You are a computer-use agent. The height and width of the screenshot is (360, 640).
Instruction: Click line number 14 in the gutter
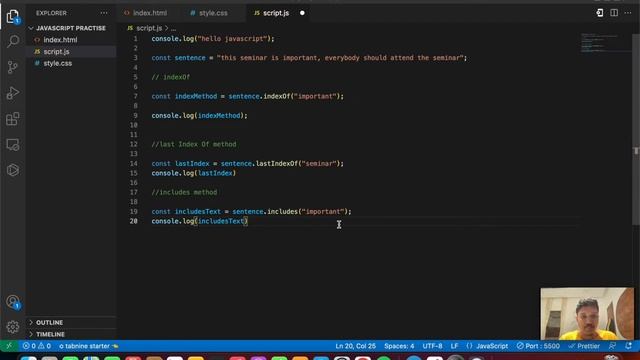coord(134,163)
